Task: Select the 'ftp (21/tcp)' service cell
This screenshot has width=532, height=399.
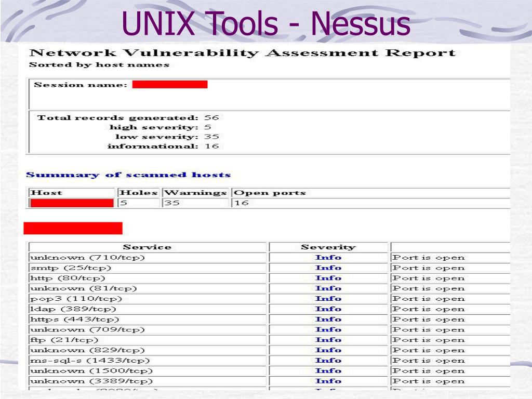Action: tap(148, 340)
